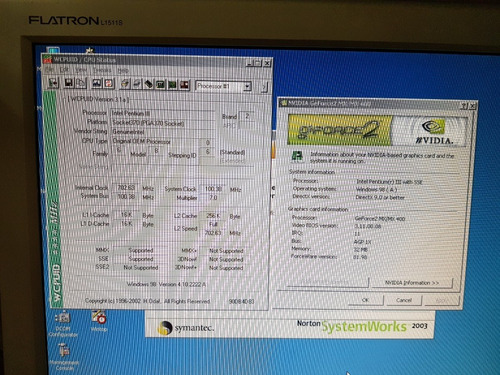The image size is (500, 375).
Task: Click the Multiplier value 7.0
Action: tap(213, 198)
